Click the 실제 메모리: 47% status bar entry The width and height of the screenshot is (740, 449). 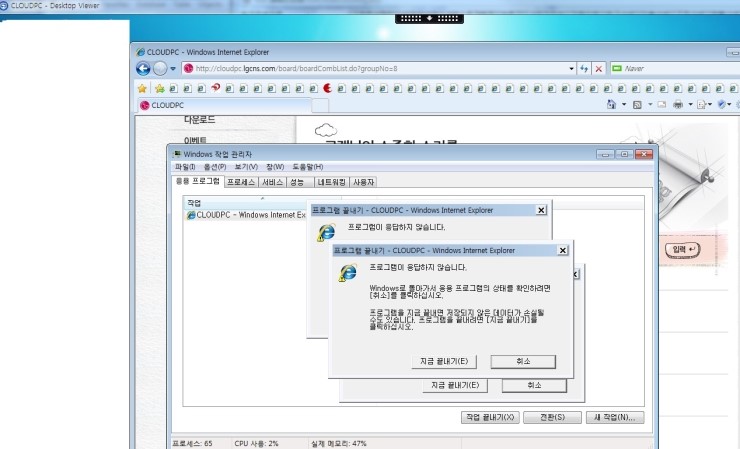pos(338,444)
